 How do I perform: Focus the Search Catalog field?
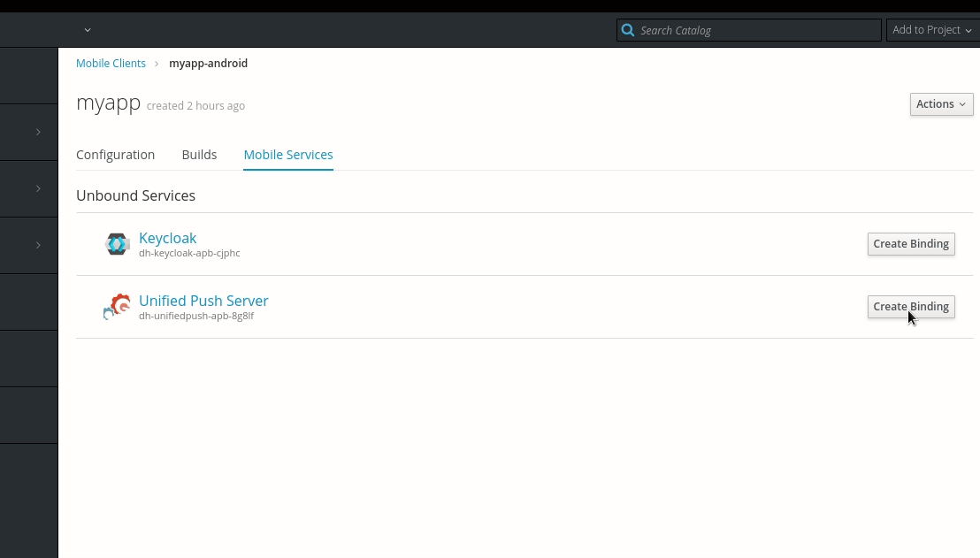(749, 30)
